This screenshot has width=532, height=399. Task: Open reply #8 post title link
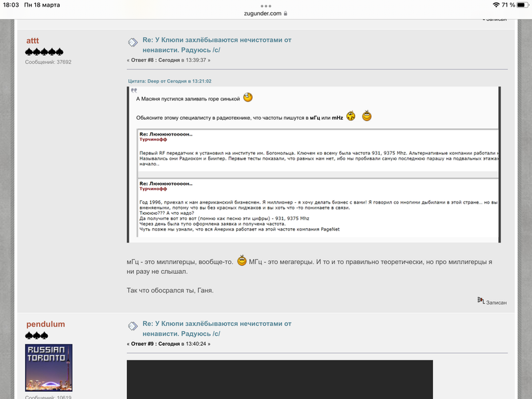[217, 45]
